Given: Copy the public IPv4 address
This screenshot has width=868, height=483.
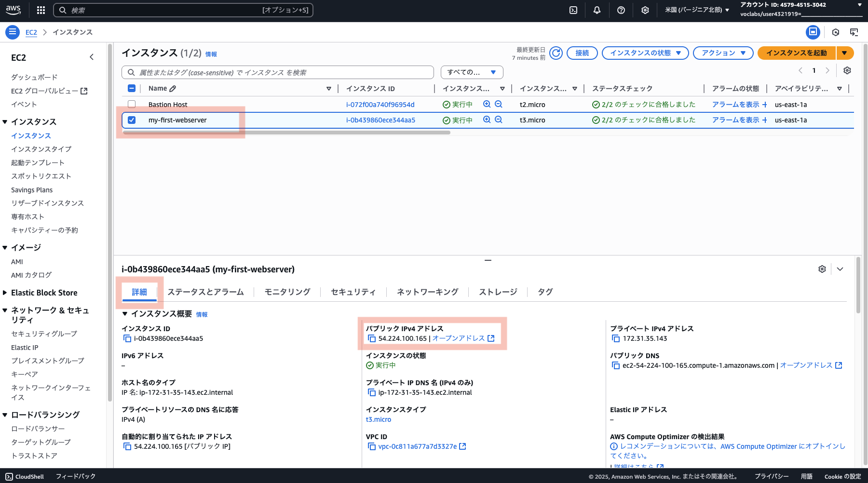Looking at the screenshot, I should coord(372,339).
